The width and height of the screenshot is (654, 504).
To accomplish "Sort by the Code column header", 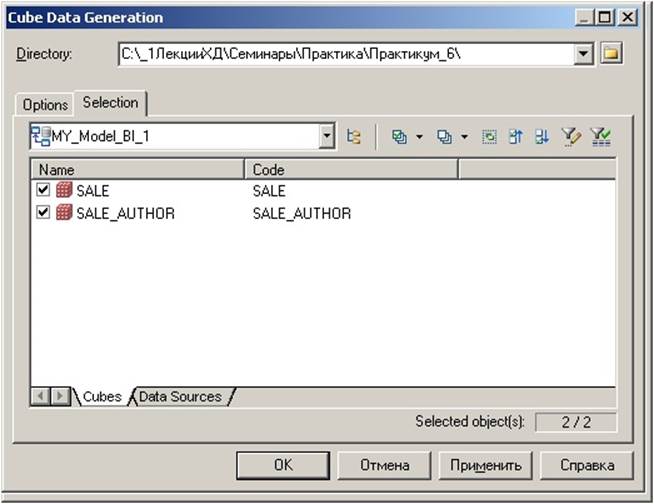I will pyautogui.click(x=351, y=170).
